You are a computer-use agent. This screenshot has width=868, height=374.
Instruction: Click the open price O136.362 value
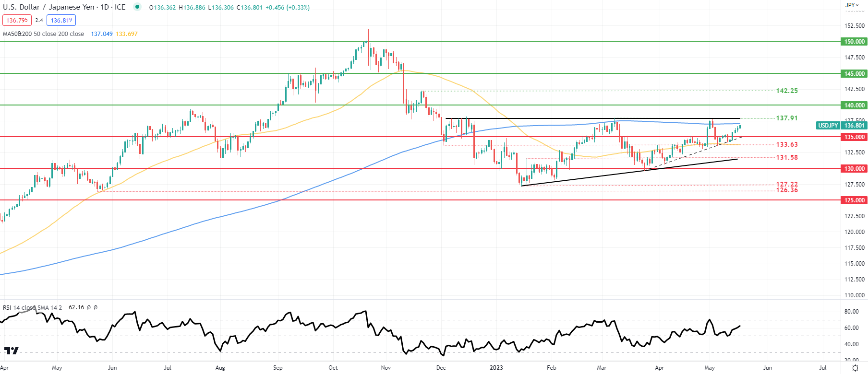pos(162,8)
